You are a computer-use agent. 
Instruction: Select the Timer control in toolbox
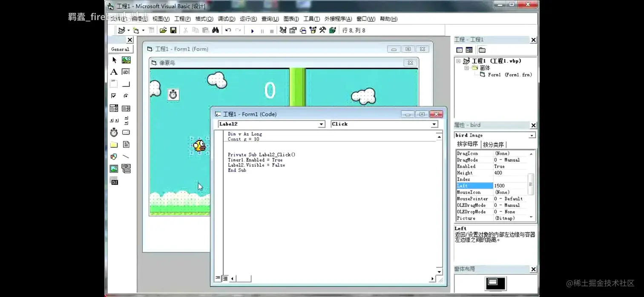(x=114, y=132)
